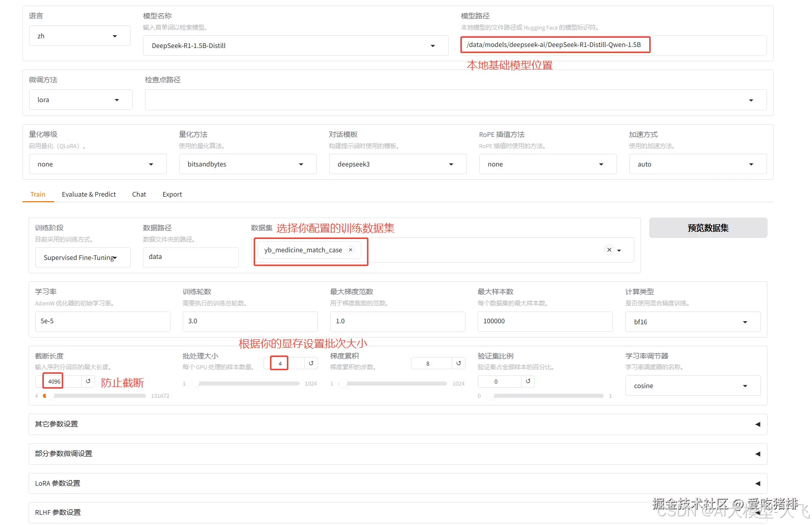
Task: Open the cosine LR scheduler dropdown
Action: pyautogui.click(x=693, y=386)
